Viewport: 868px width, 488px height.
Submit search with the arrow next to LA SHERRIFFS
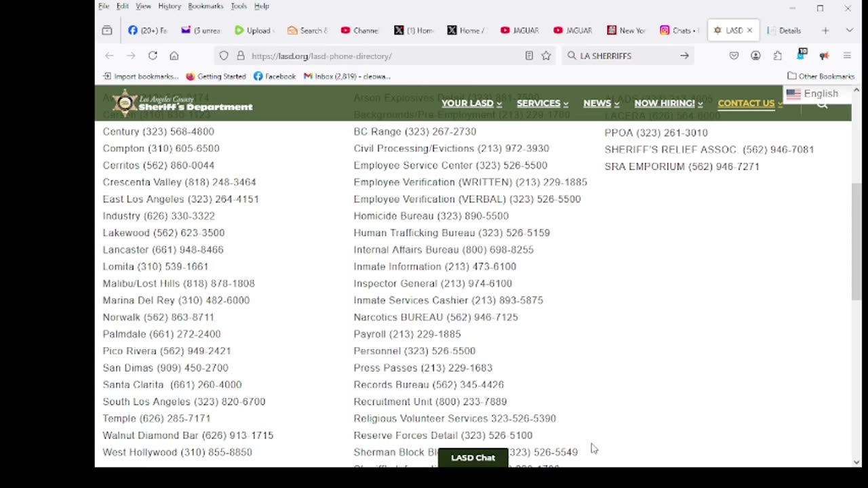click(684, 56)
